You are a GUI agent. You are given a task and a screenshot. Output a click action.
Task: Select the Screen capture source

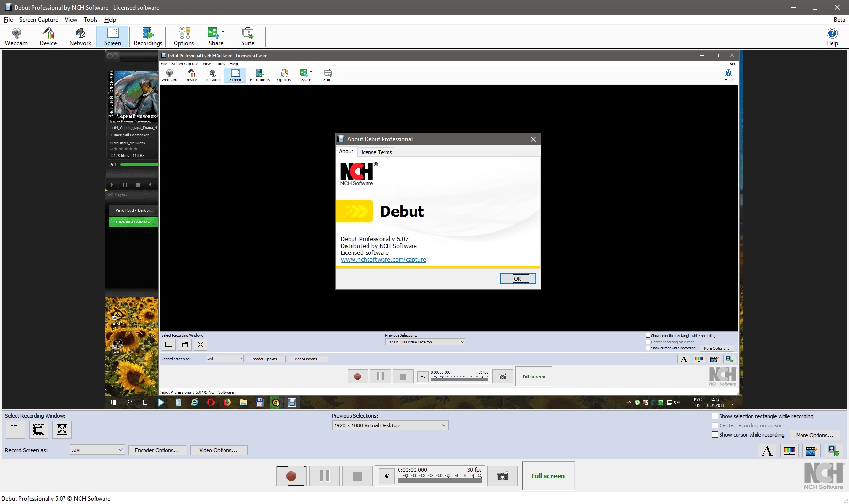coord(112,37)
